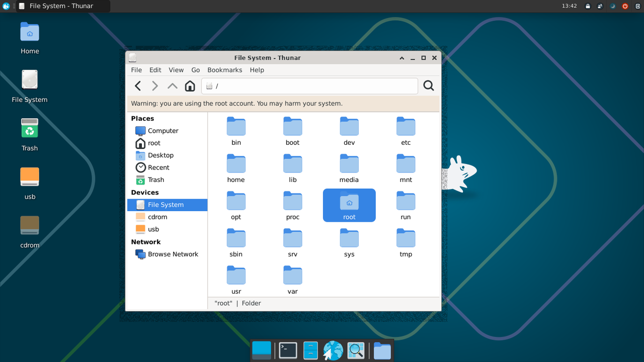The image size is (644, 362).
Task: Click the lock screen icon in the panel
Action: pyautogui.click(x=588, y=6)
